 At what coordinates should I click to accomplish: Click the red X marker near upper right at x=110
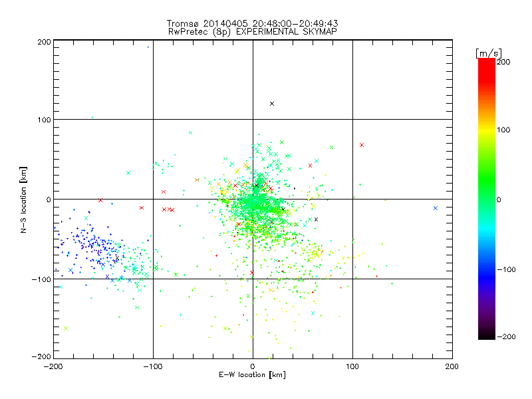(x=362, y=145)
